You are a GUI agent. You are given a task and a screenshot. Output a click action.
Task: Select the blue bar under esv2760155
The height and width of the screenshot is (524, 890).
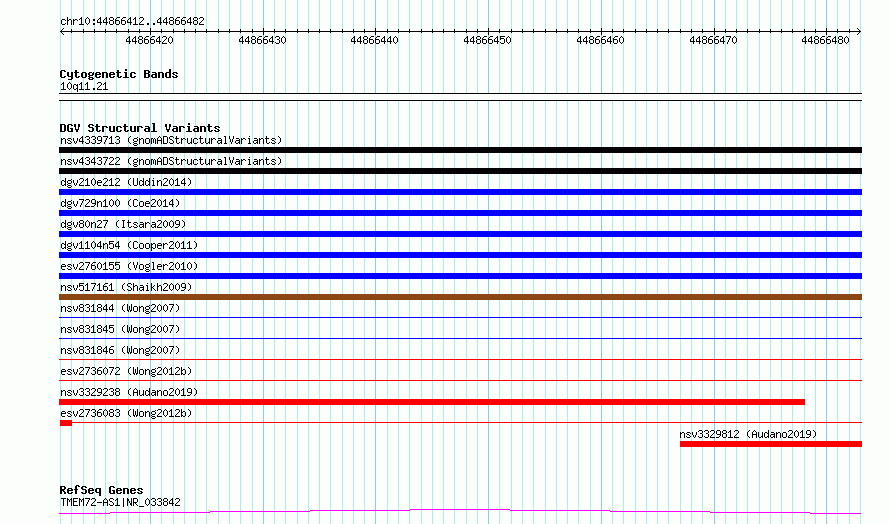(x=460, y=276)
